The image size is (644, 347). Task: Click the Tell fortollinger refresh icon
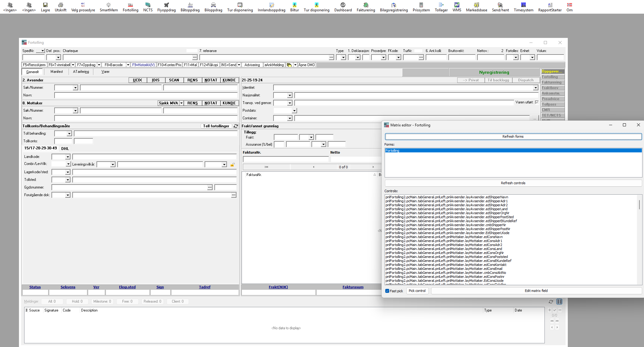coord(236,126)
